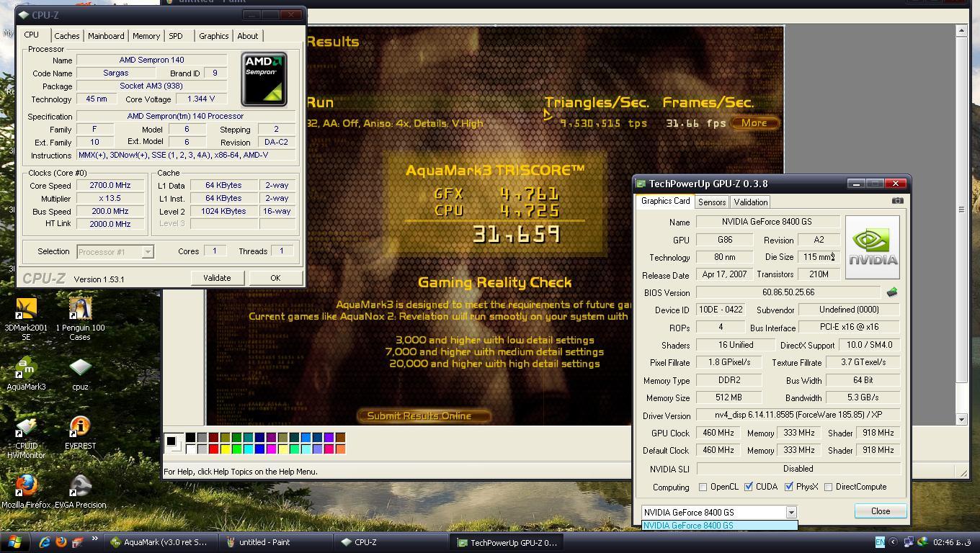Pick the orange color in Paint palette
980x553 pixels.
click(340, 449)
